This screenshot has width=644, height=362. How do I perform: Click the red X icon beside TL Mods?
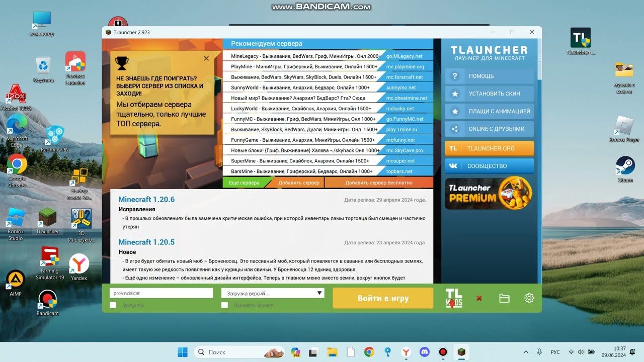pos(479,299)
